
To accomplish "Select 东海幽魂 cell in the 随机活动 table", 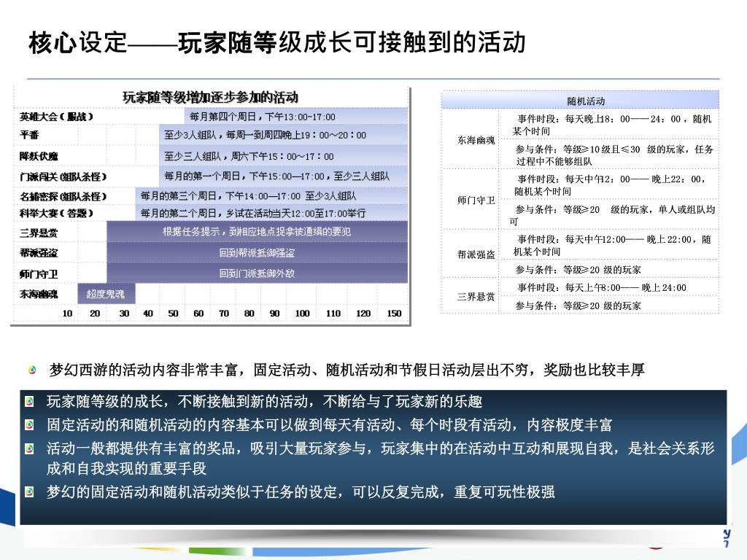I will (x=471, y=140).
